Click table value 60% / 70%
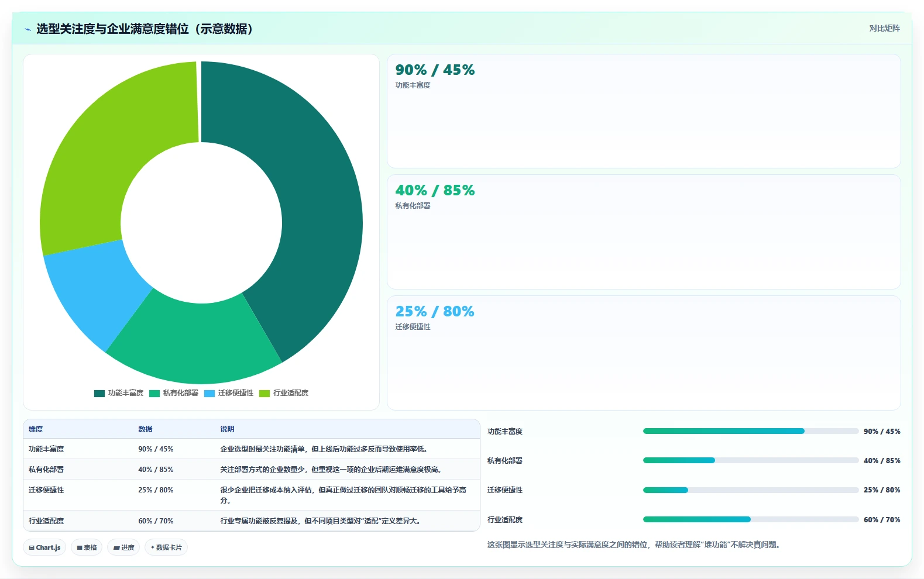The image size is (924, 579). point(156,521)
